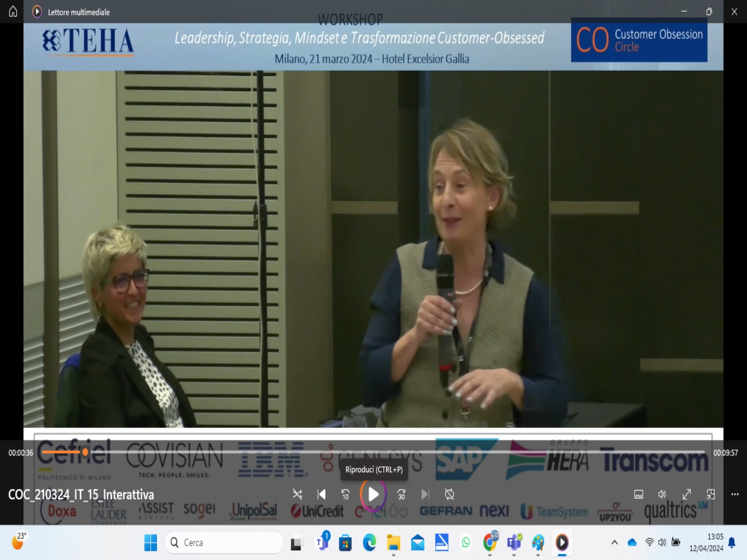This screenshot has width=747, height=560.
Task: Open the Paint app on taskbar
Action: 538,543
